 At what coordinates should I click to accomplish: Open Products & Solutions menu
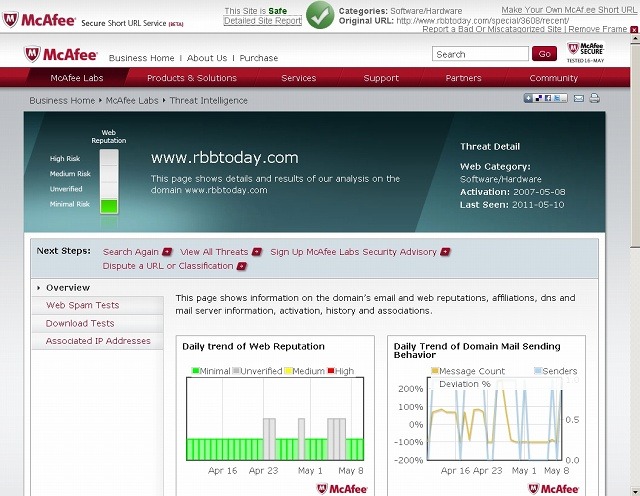coord(192,78)
